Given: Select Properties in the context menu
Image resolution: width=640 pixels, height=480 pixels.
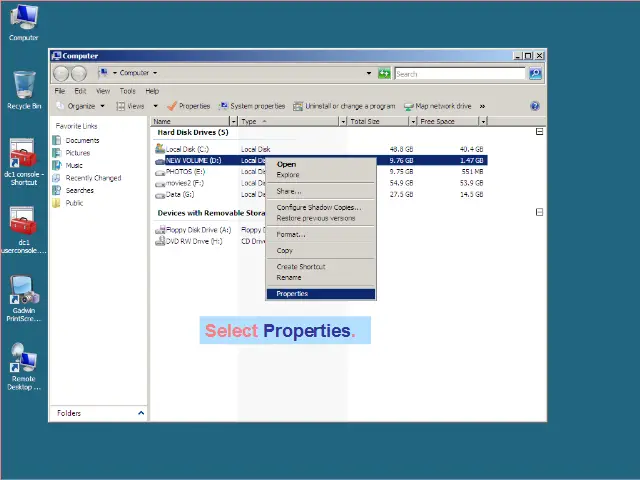Looking at the screenshot, I should (293, 294).
